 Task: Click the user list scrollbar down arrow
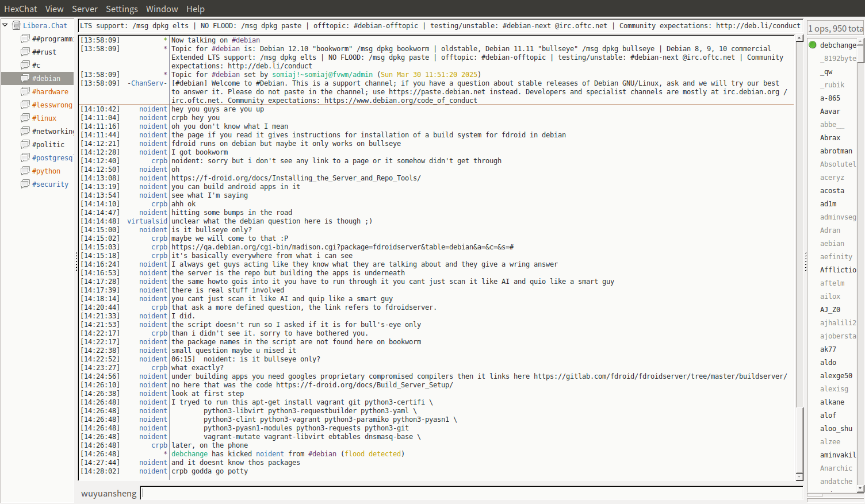coord(860,488)
